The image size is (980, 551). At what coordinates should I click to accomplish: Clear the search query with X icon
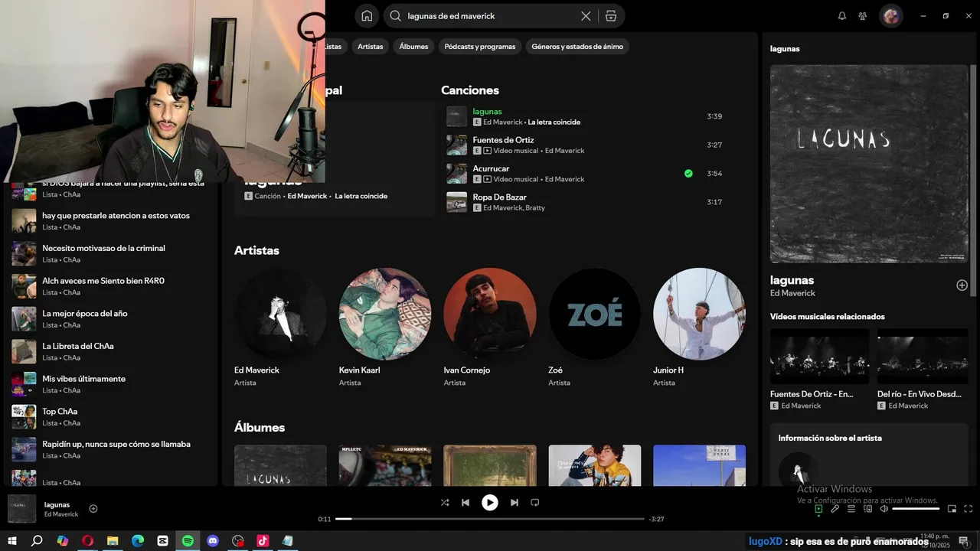click(x=586, y=16)
